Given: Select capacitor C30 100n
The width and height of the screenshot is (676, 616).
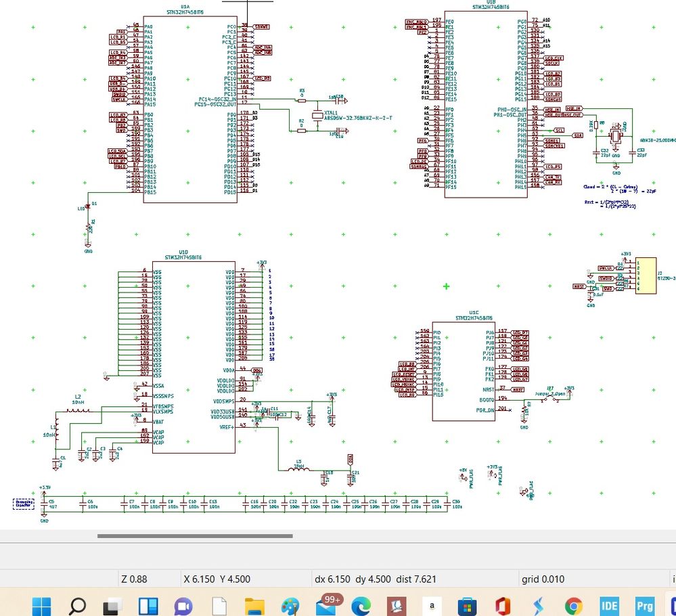Looking at the screenshot, I should (x=448, y=504).
